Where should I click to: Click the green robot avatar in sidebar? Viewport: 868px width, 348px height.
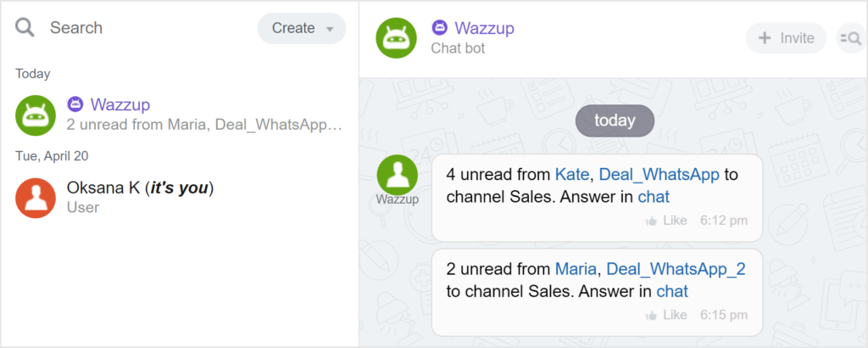coord(36,115)
